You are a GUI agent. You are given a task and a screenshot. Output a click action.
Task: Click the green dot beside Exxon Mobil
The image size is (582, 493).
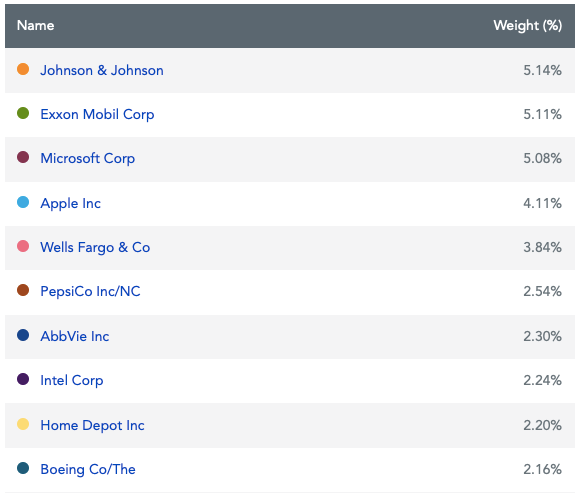(x=23, y=113)
